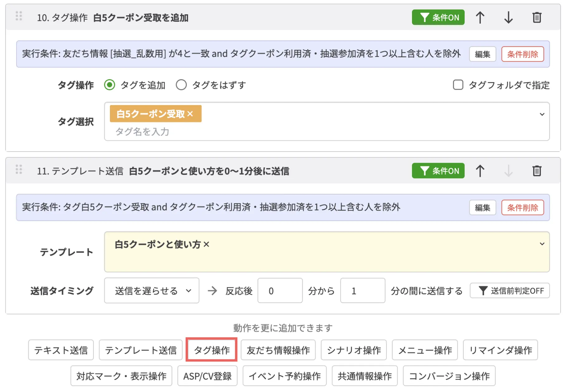The image size is (568, 392).
Task: Delete action 10 with trash icon
Action: point(537,17)
